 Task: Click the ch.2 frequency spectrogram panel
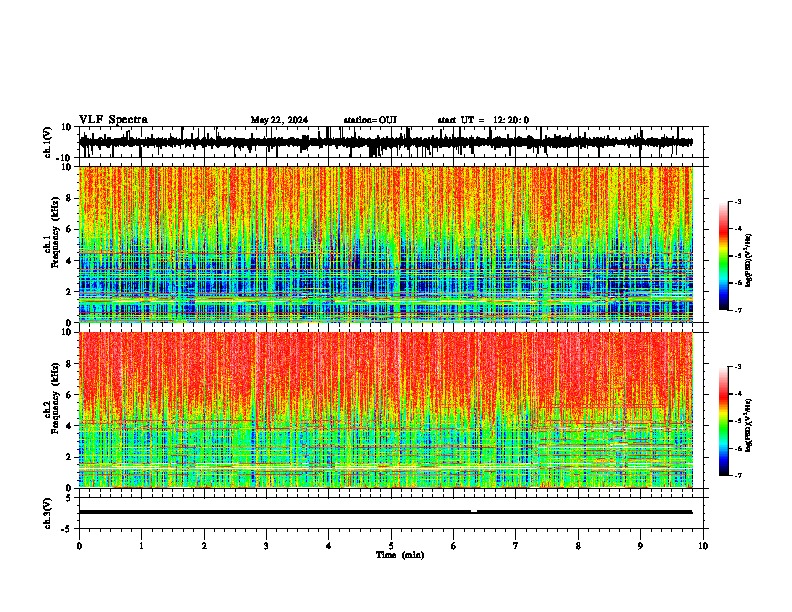click(x=386, y=410)
